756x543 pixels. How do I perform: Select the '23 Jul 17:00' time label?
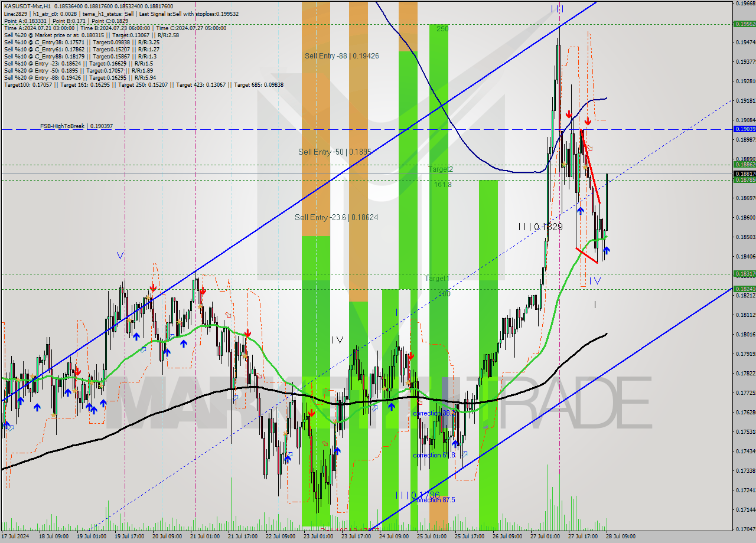(x=356, y=537)
